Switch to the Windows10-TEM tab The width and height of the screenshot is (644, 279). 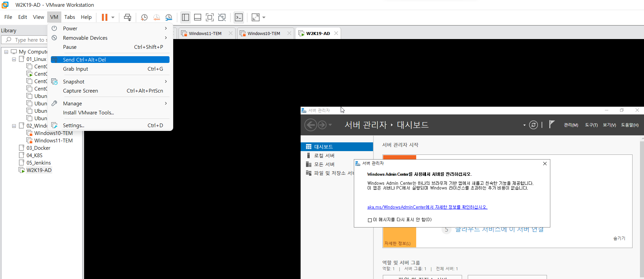click(264, 33)
